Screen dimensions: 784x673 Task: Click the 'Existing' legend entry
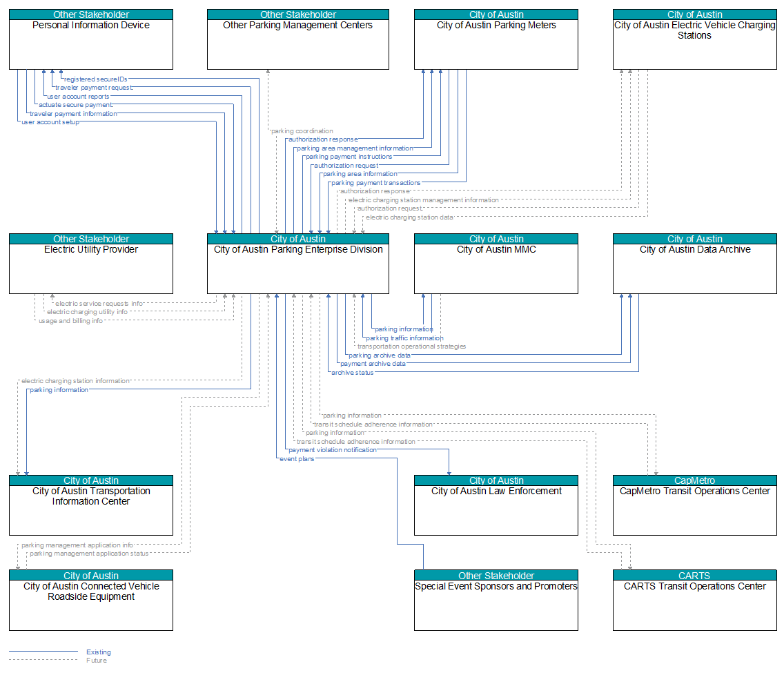tap(99, 652)
